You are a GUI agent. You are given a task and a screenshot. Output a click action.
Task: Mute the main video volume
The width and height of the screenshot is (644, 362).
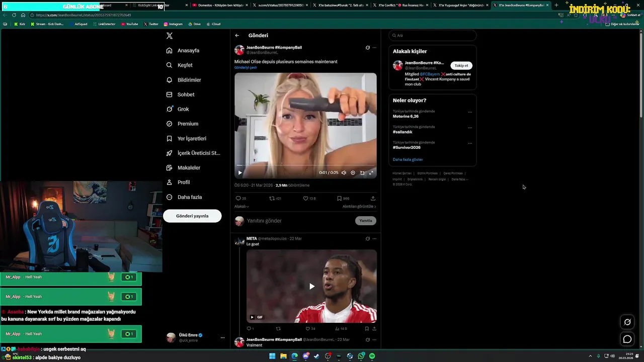coord(344,172)
